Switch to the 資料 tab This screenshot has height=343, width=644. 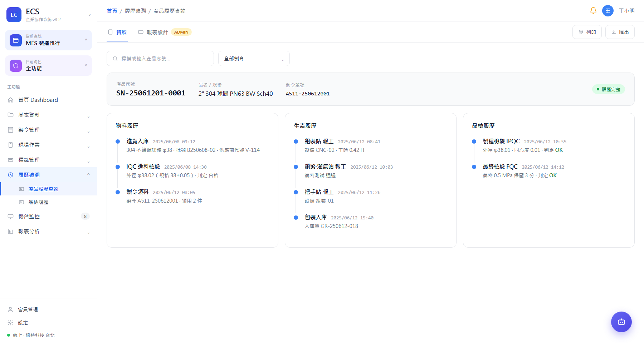(117, 32)
